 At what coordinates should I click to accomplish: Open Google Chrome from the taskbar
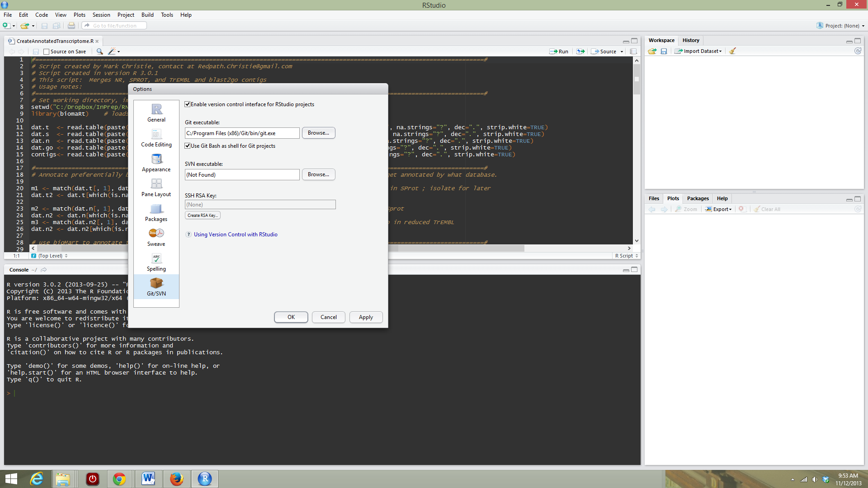click(x=119, y=479)
